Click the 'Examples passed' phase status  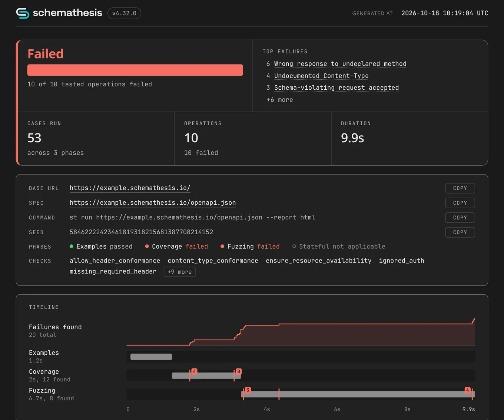pyautogui.click(x=101, y=247)
